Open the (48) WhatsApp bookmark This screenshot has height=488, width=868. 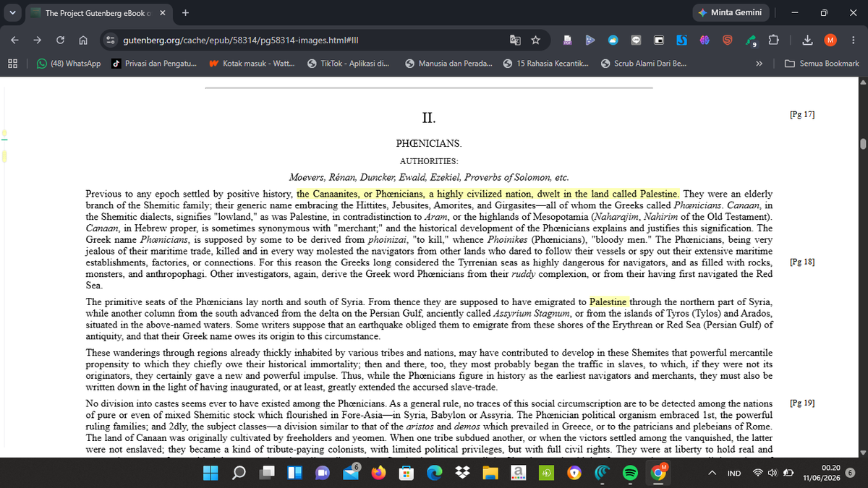tap(70, 64)
